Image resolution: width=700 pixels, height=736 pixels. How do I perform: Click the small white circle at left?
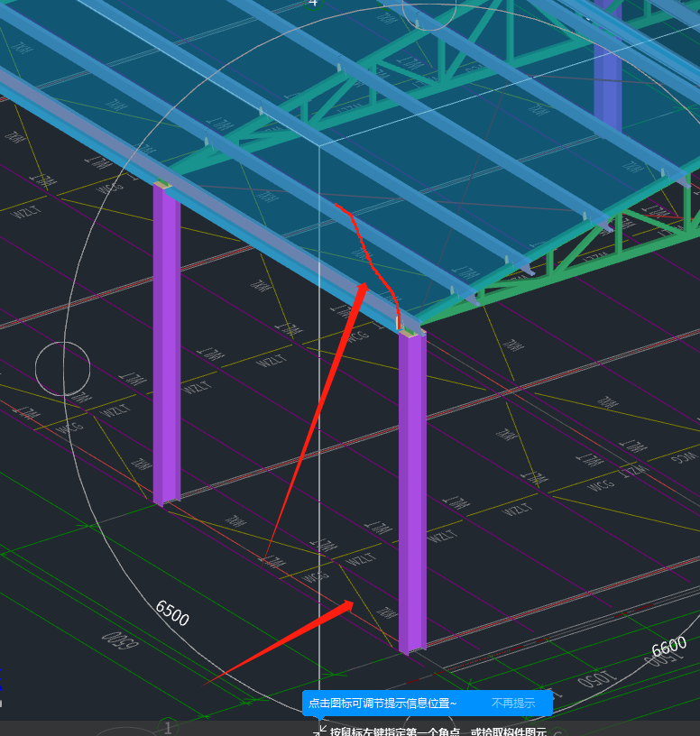coord(62,368)
